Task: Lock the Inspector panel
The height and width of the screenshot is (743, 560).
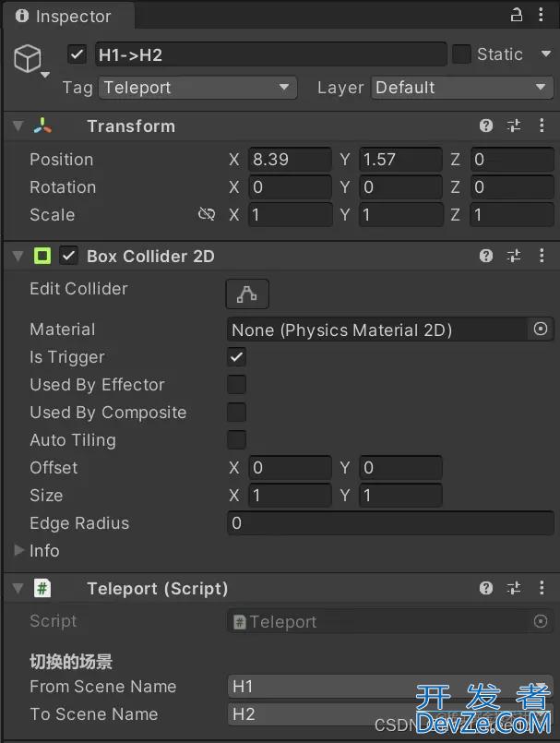Action: [x=517, y=15]
